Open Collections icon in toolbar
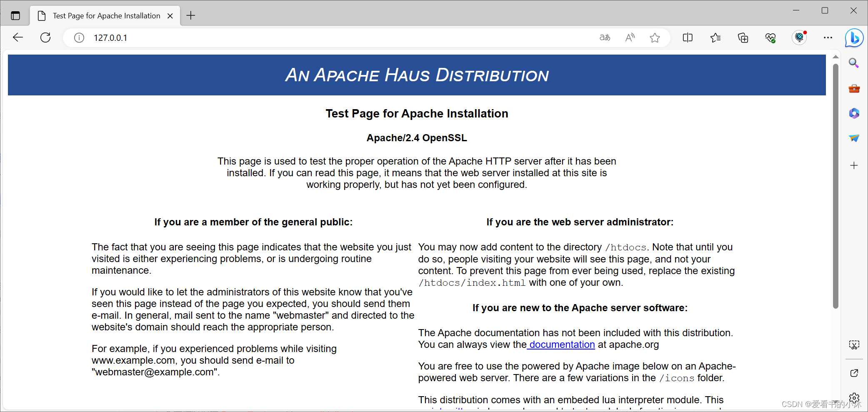This screenshot has height=412, width=868. tap(743, 38)
